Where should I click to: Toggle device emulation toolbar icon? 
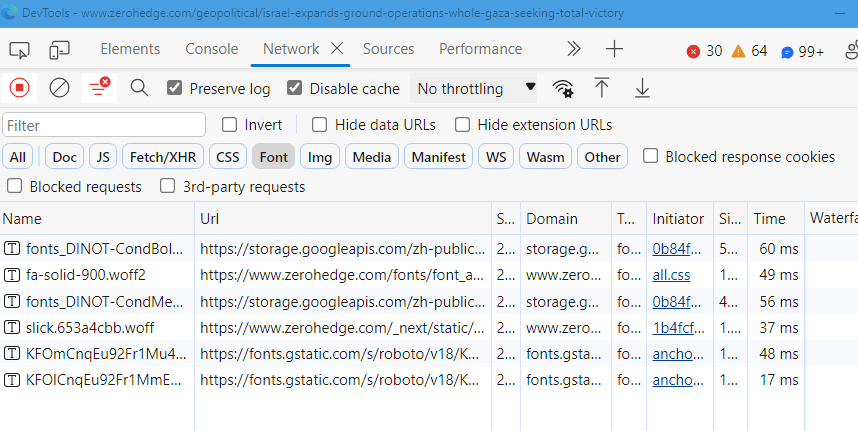tap(59, 50)
